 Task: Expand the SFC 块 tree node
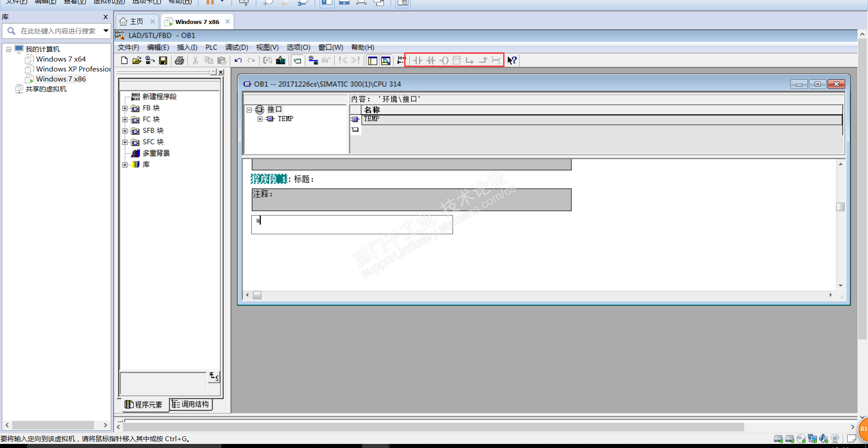pyautogui.click(x=125, y=142)
